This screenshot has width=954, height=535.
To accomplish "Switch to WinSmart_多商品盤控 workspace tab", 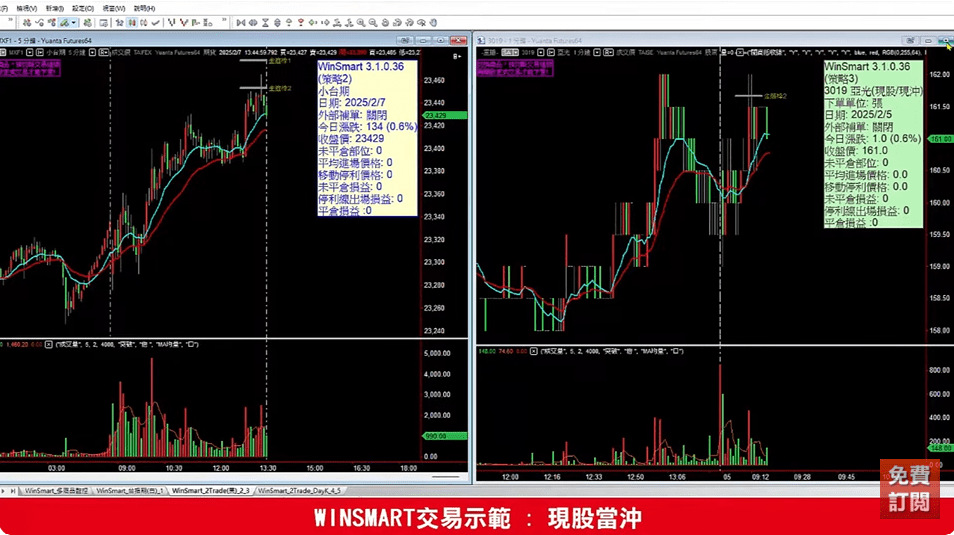I will click(56, 491).
